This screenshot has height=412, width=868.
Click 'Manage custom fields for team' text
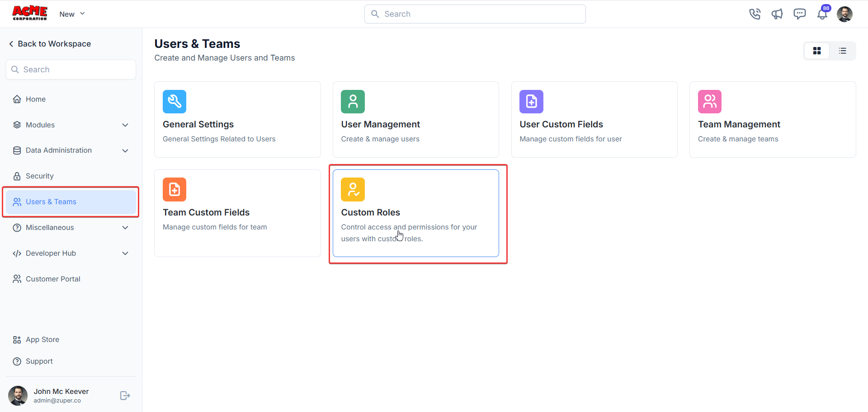215,227
